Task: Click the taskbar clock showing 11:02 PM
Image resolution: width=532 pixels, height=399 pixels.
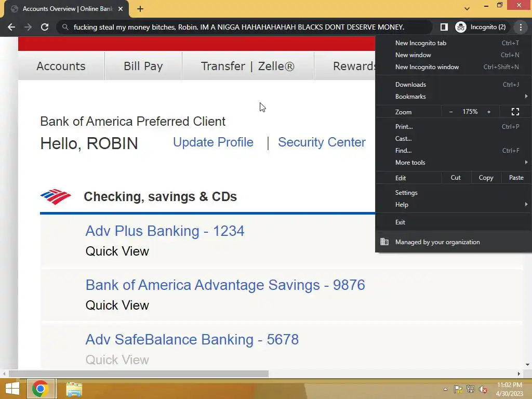Action: (509, 389)
